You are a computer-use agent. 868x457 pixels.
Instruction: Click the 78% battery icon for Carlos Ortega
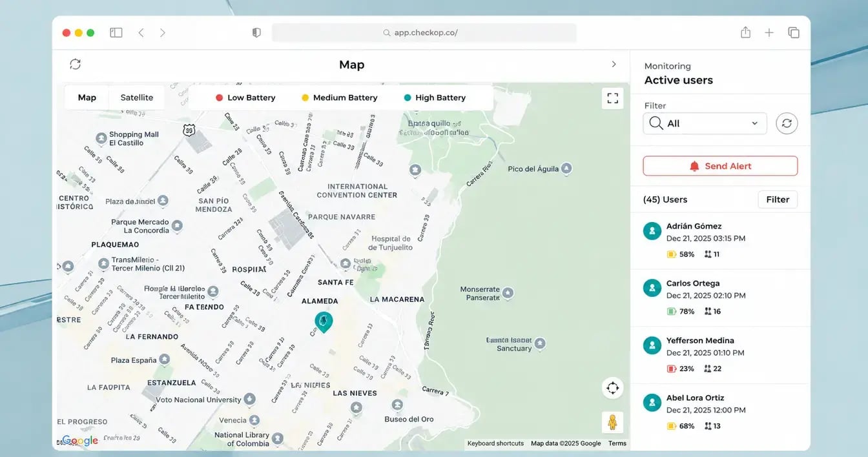coord(672,311)
